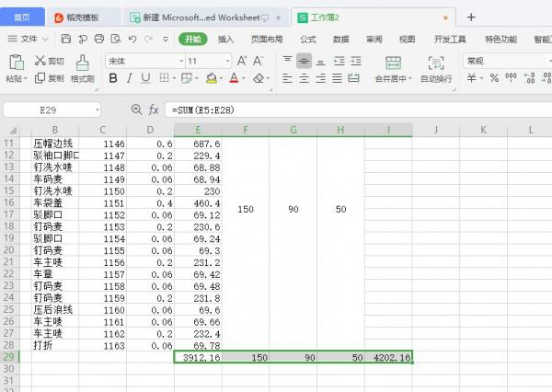Viewport: 552px width, 392px height.
Task: Toggle Bold formatting
Action: (x=113, y=78)
